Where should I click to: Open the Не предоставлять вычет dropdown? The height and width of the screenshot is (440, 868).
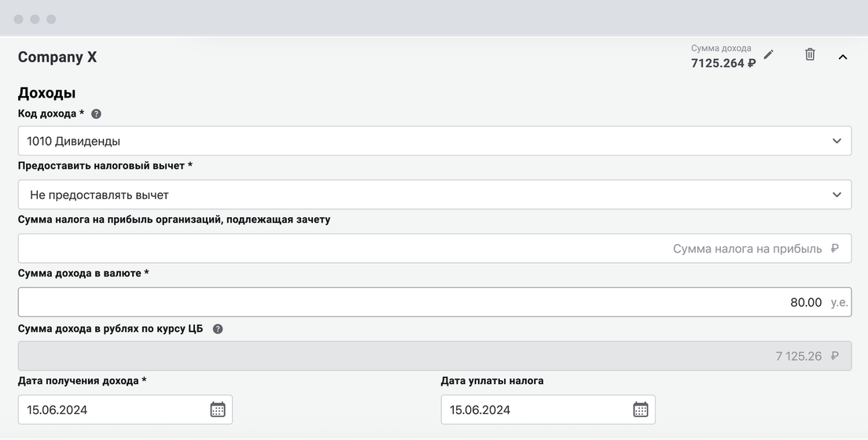coord(435,194)
